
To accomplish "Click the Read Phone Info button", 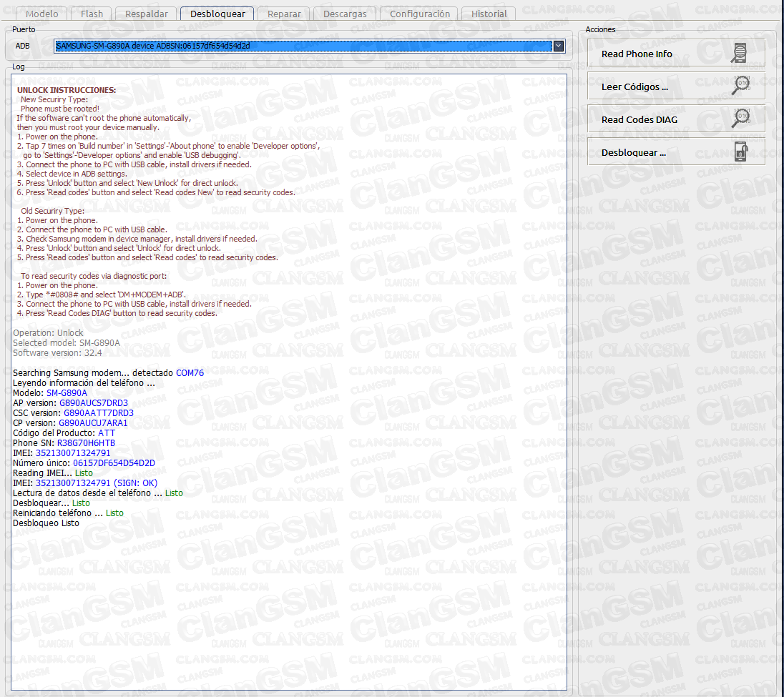I will (x=676, y=54).
